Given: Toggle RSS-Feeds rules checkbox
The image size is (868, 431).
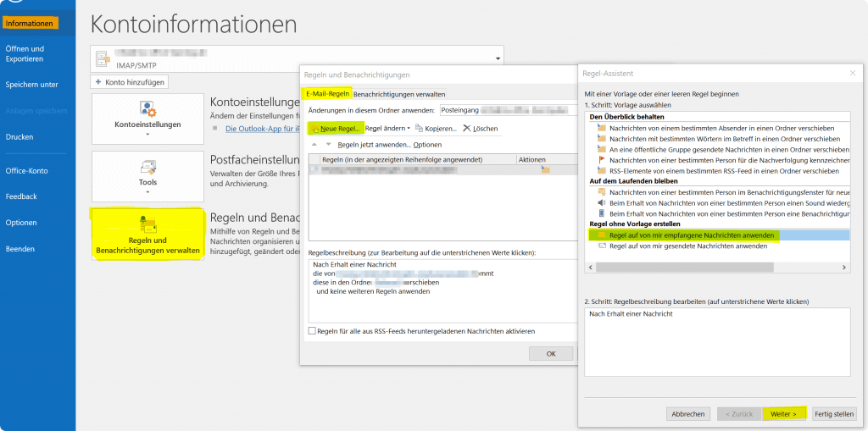Looking at the screenshot, I should [312, 331].
